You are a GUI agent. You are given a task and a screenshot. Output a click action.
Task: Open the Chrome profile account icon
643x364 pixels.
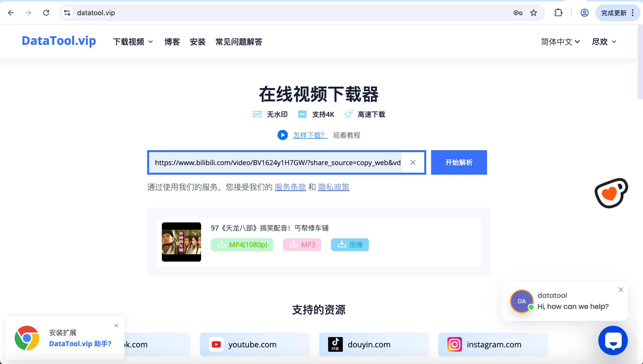584,13
